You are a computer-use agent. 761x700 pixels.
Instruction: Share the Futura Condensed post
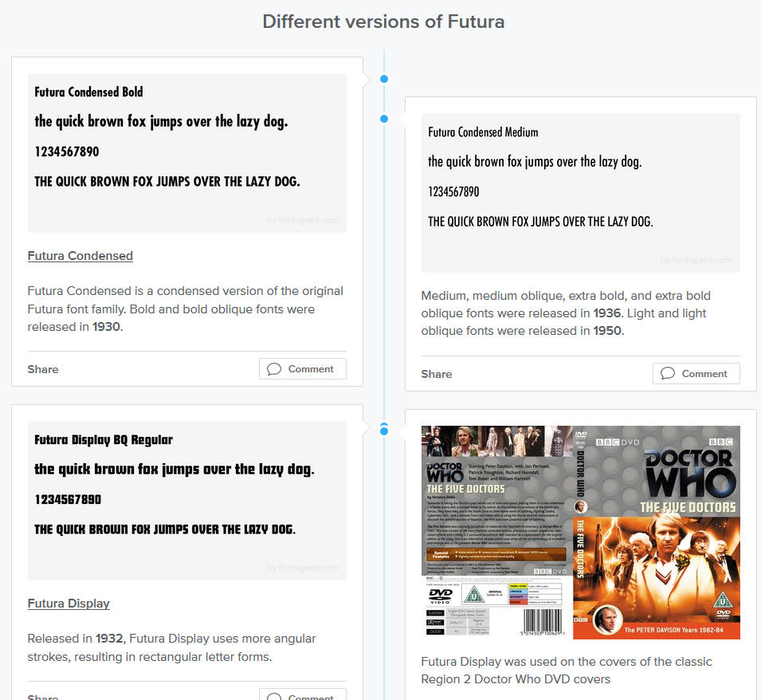43,369
